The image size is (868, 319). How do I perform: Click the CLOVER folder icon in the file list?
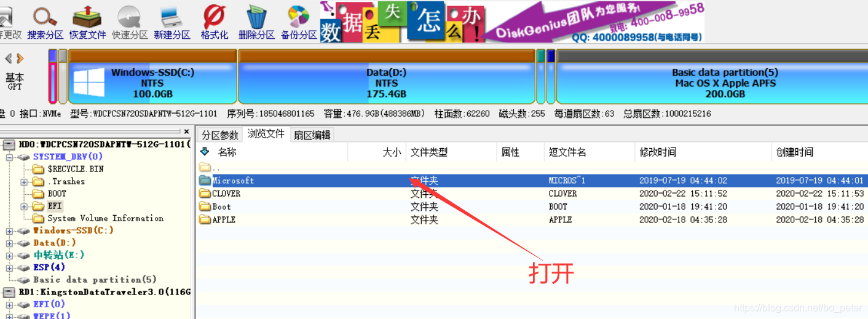click(205, 194)
